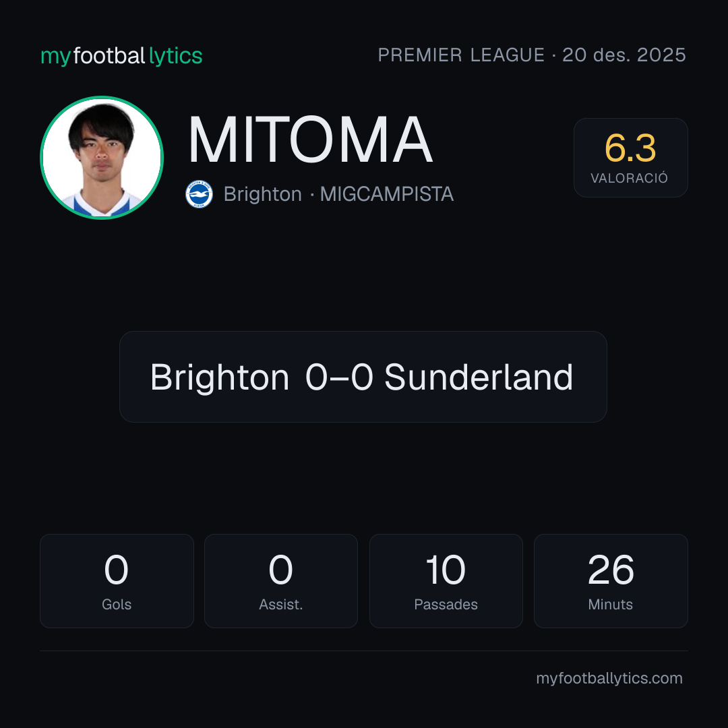
Task: Click the Passades stat card
Action: coord(446,581)
